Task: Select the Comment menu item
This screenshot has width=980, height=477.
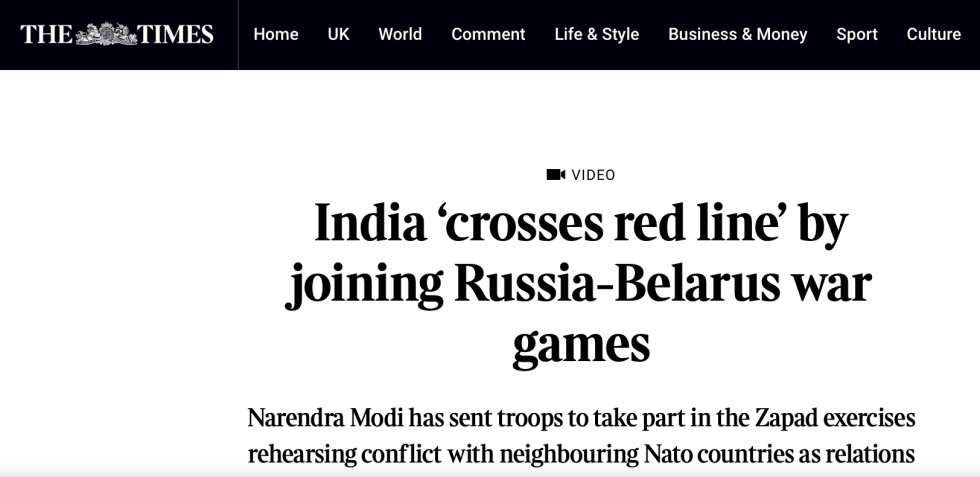Action: click(x=488, y=34)
